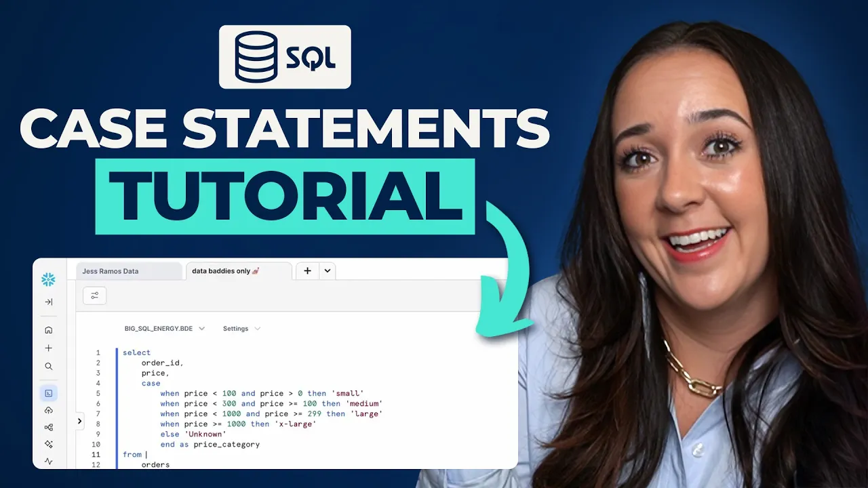868x488 pixels.
Task: Open the sparkle AI sidebar icon
Action: (48, 444)
